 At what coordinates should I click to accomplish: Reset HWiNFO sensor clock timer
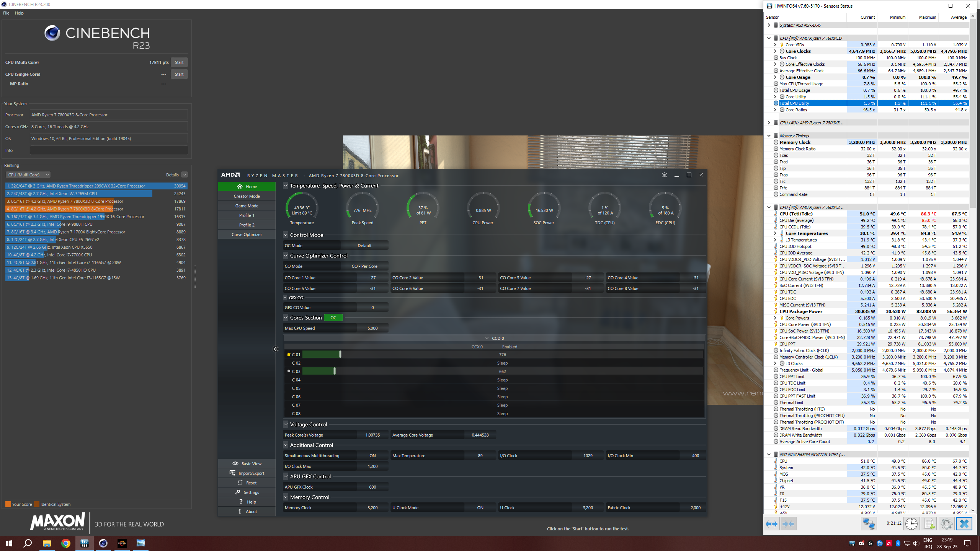tap(911, 524)
